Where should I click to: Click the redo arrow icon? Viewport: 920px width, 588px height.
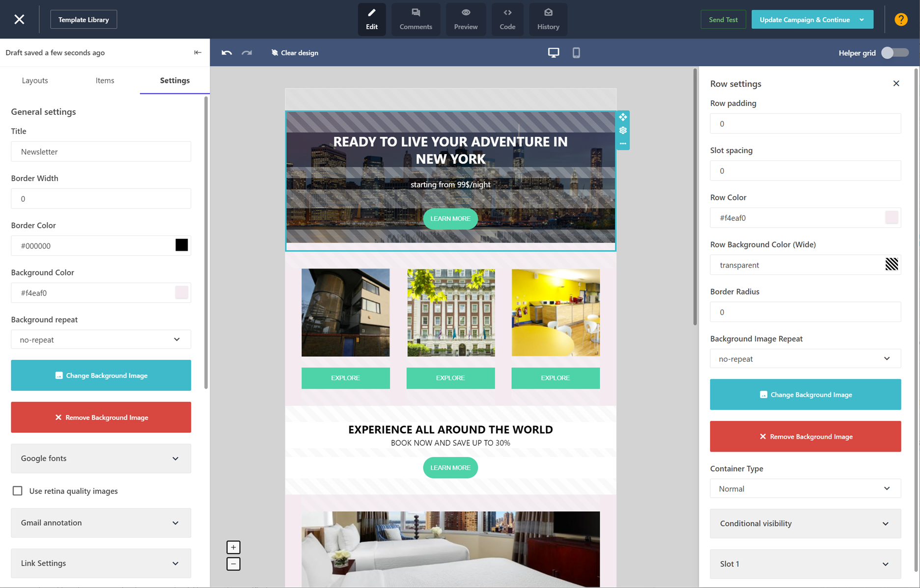pos(247,53)
